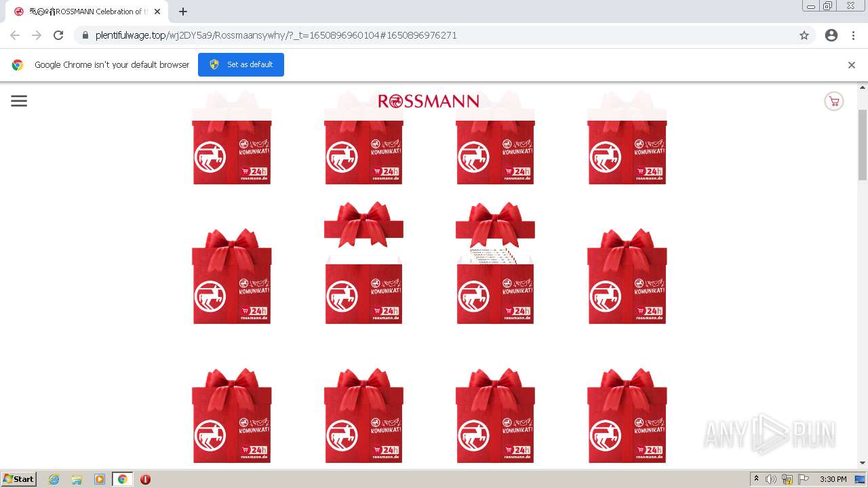Click the vertical scrollbar thumb
Image resolution: width=868 pixels, height=488 pixels.
pos(863,144)
